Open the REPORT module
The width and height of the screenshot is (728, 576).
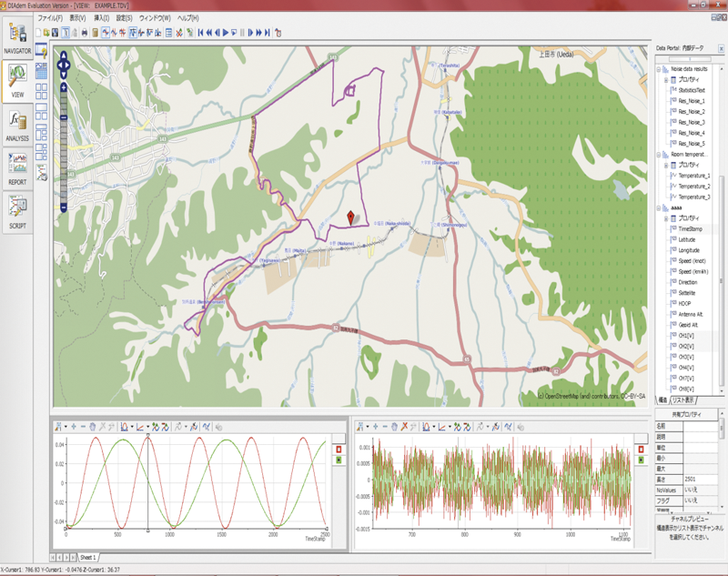(x=17, y=167)
